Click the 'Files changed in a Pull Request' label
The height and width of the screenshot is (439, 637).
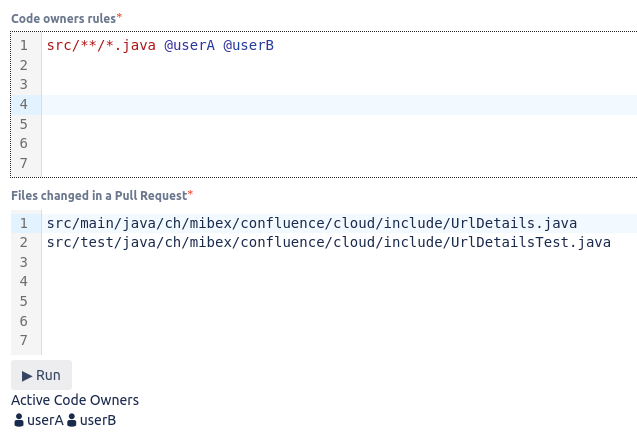(99, 195)
